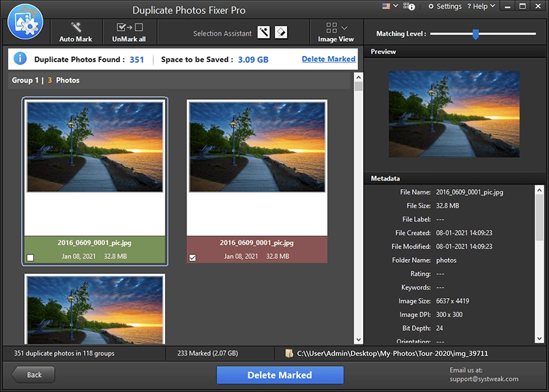549x392 pixels.
Task: Click the UnMark all icon
Action: pyautogui.click(x=128, y=27)
